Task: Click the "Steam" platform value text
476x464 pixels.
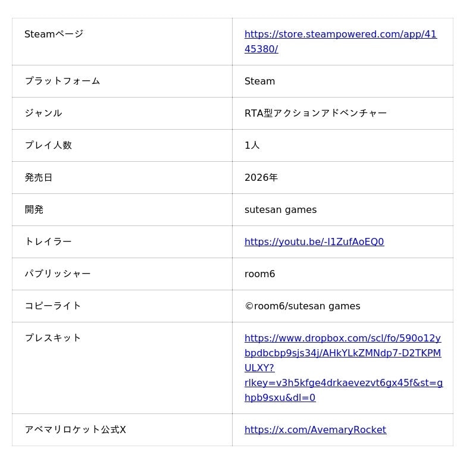Action: pyautogui.click(x=259, y=81)
